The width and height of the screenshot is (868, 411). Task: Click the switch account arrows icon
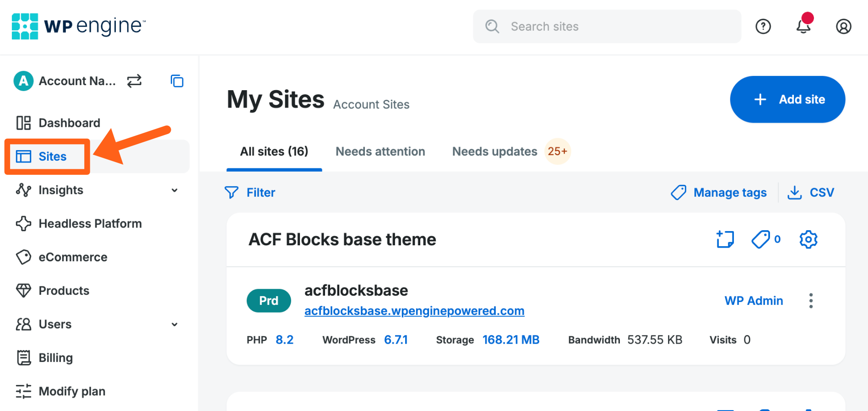pos(134,81)
